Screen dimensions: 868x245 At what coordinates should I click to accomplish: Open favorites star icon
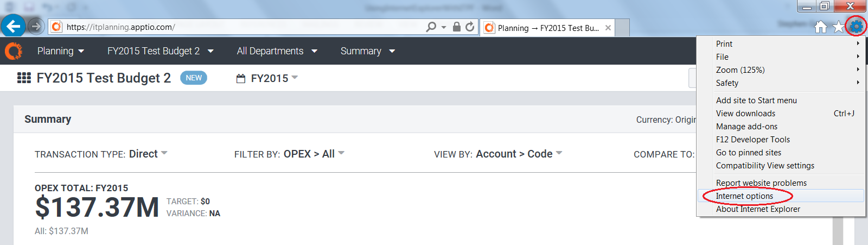839,27
